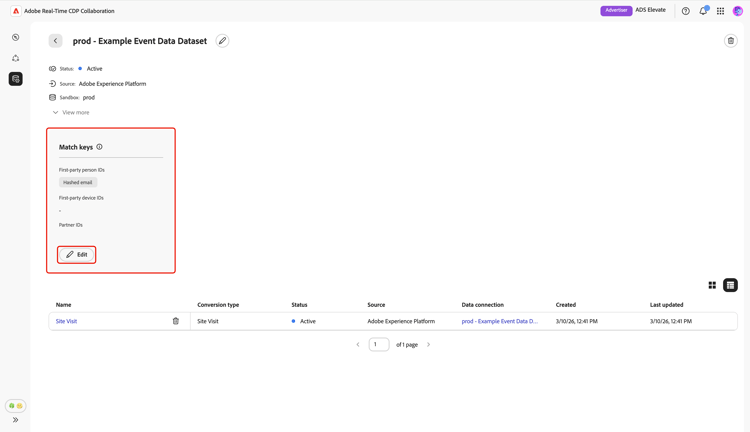Viewport: 750px width, 432px height.
Task: Click the Active status cell in the Site Visit row
Action: point(304,321)
